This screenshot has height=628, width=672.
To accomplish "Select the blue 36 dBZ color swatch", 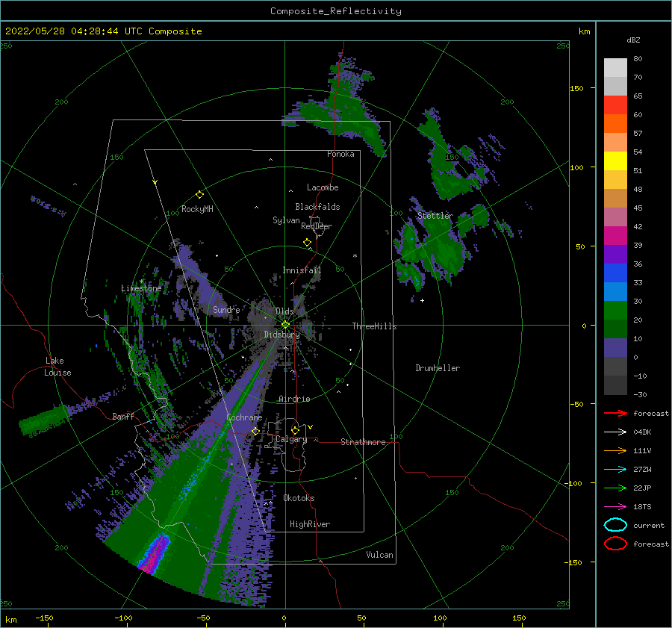I will coord(615,273).
